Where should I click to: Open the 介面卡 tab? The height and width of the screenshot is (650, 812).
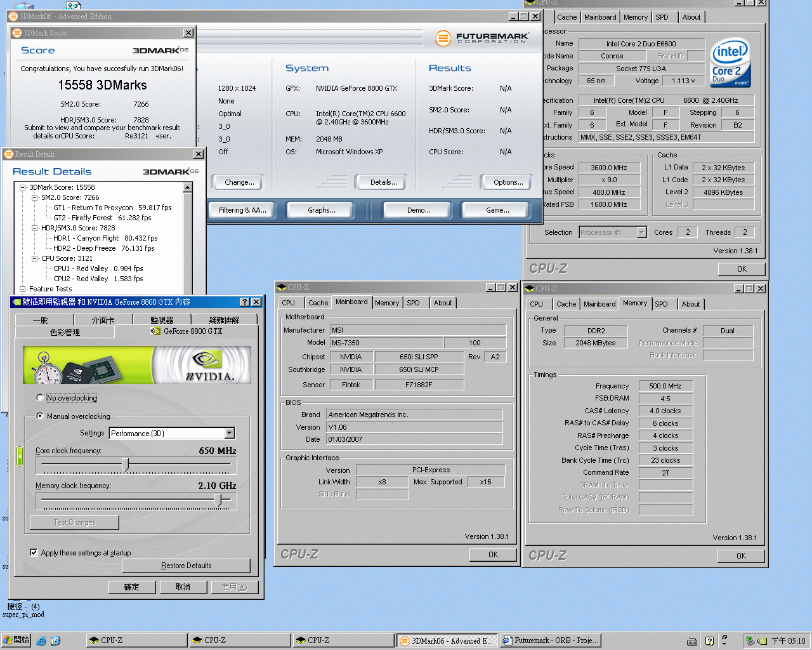pos(103,320)
